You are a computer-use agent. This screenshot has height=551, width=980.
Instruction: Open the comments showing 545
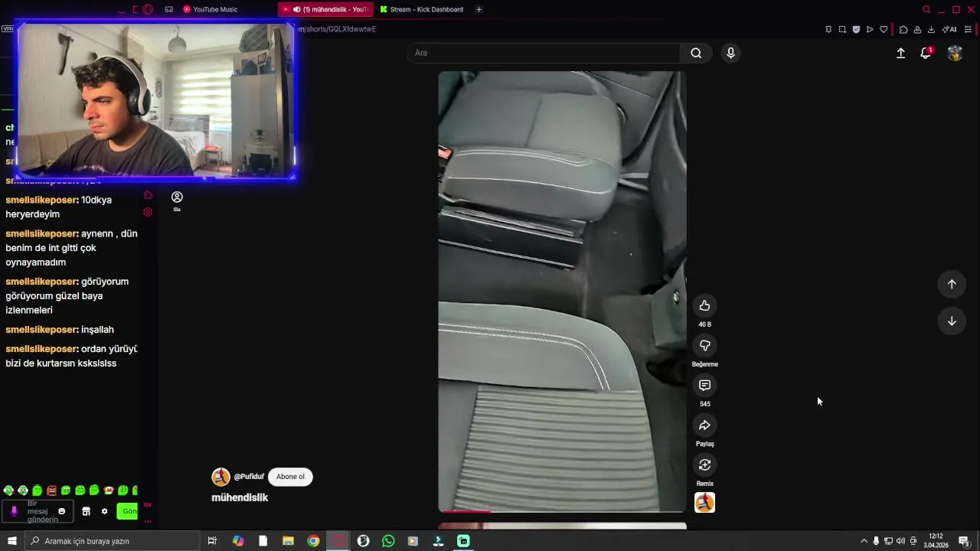[x=704, y=386]
